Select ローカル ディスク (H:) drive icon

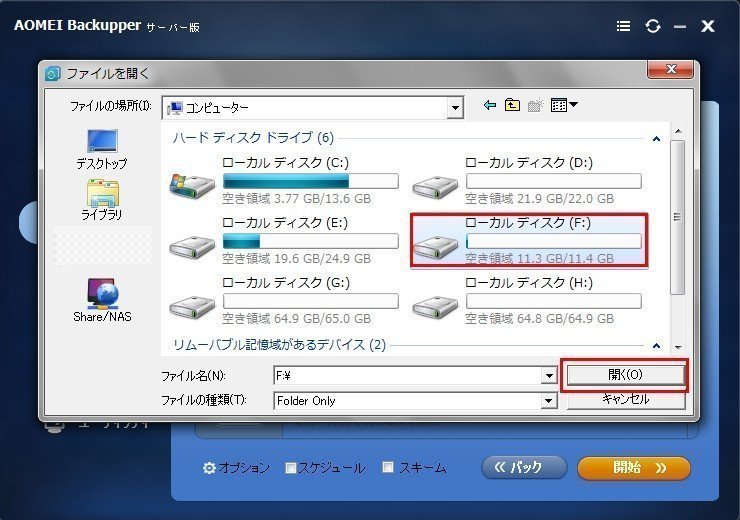coord(435,307)
